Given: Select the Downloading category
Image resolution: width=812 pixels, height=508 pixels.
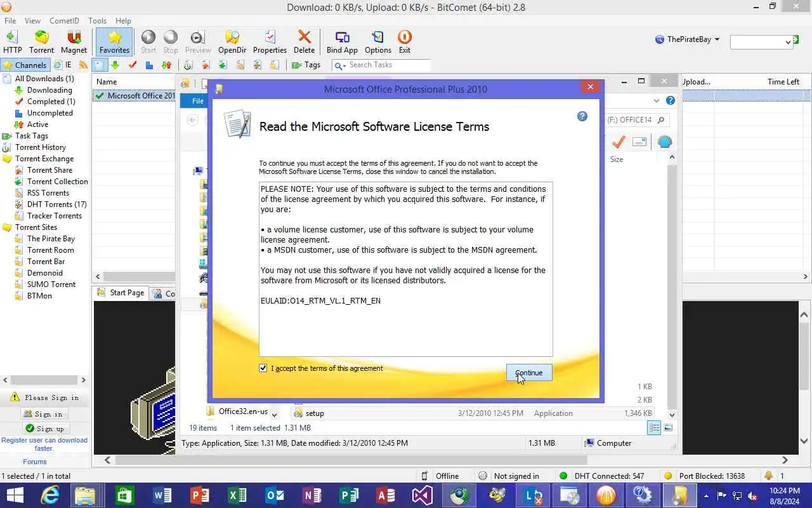Looking at the screenshot, I should 49,90.
